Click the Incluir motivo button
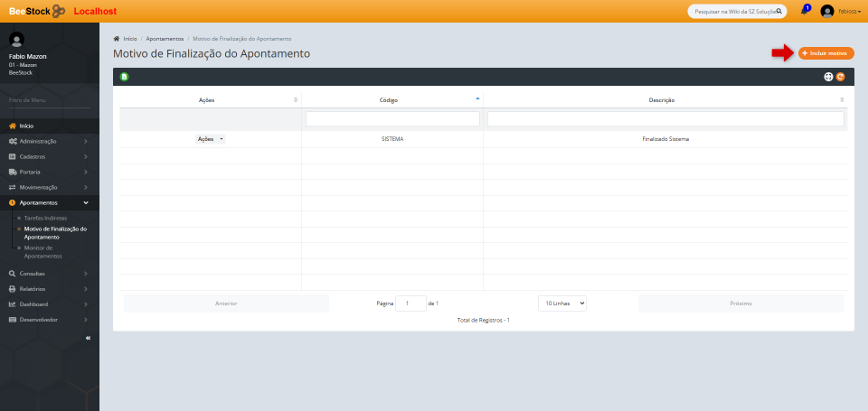The height and width of the screenshot is (411, 868). pos(826,53)
